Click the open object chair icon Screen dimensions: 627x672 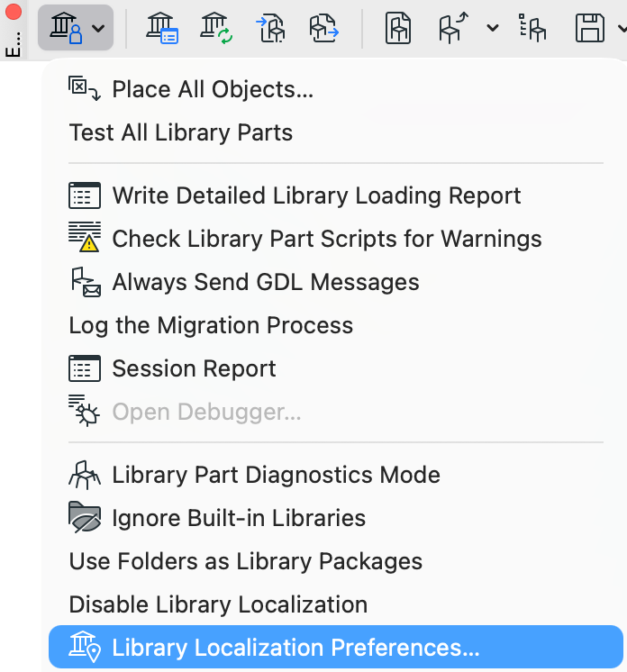[452, 28]
